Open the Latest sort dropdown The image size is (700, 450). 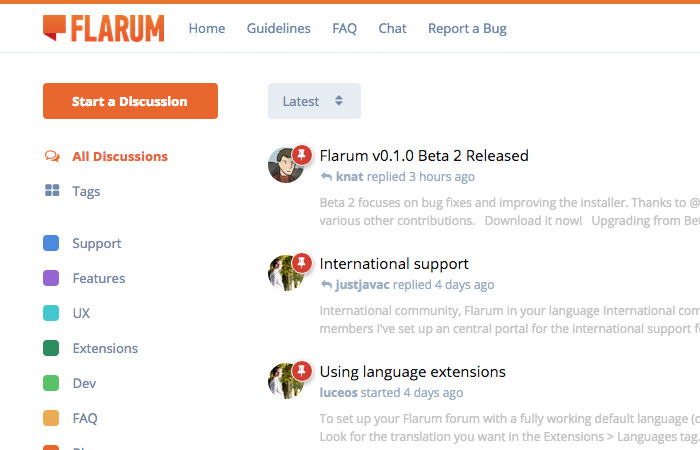click(314, 101)
